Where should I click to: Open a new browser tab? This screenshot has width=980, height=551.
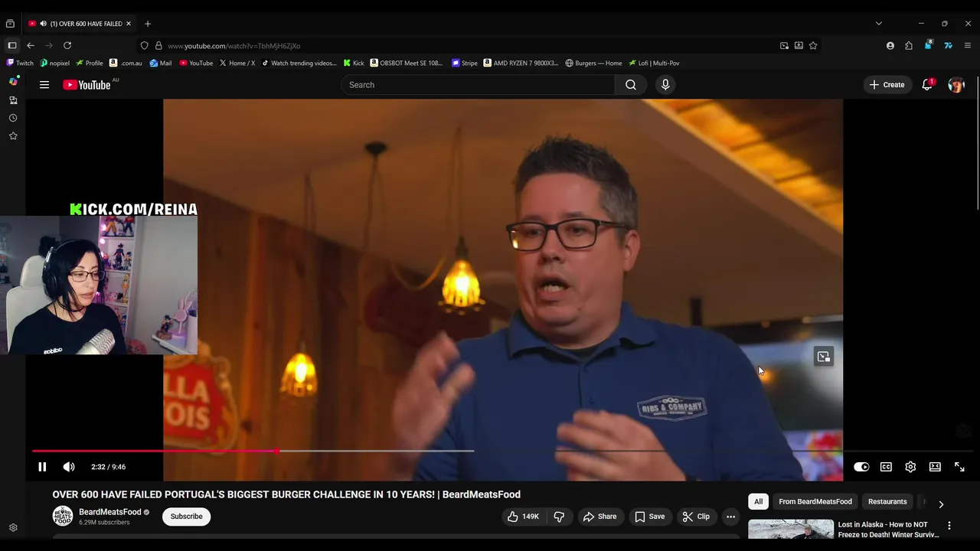pyautogui.click(x=148, y=24)
